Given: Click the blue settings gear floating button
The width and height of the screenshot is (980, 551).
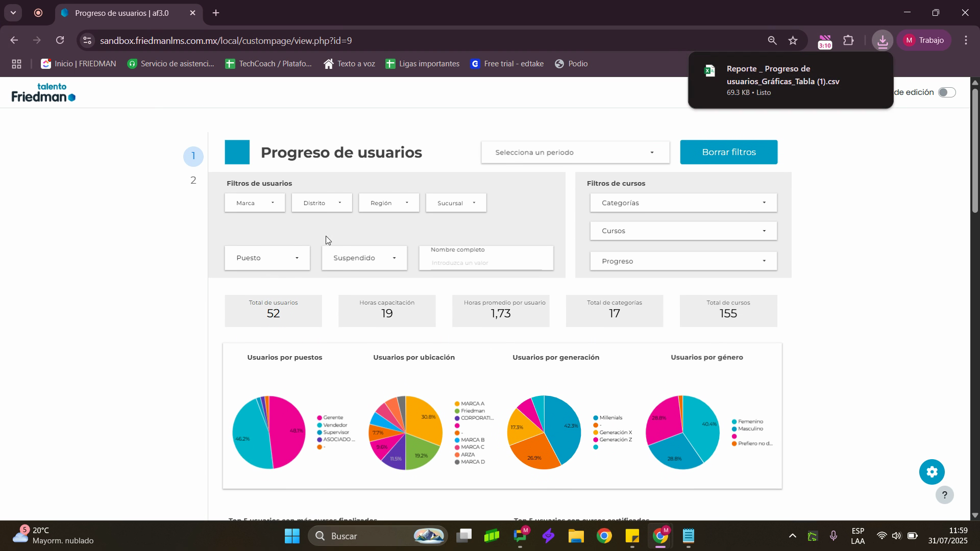Looking at the screenshot, I should pyautogui.click(x=932, y=472).
